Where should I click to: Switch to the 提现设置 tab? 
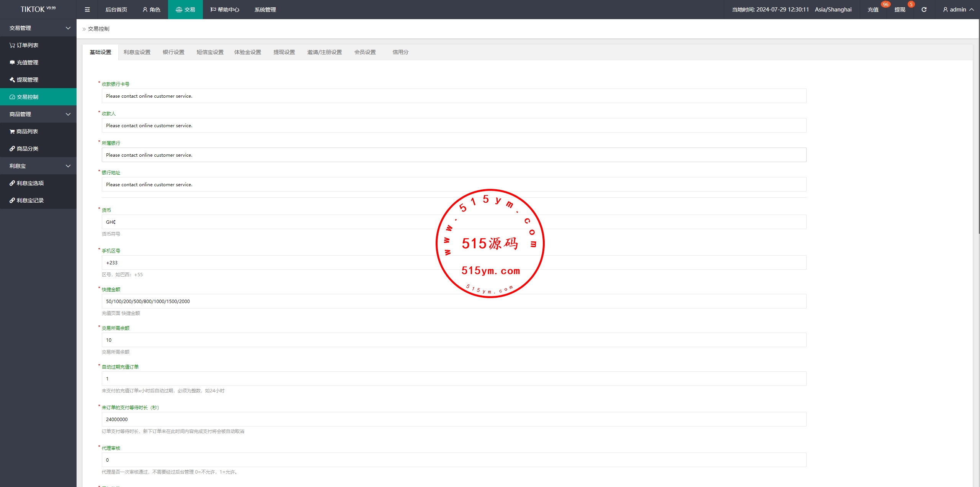284,52
